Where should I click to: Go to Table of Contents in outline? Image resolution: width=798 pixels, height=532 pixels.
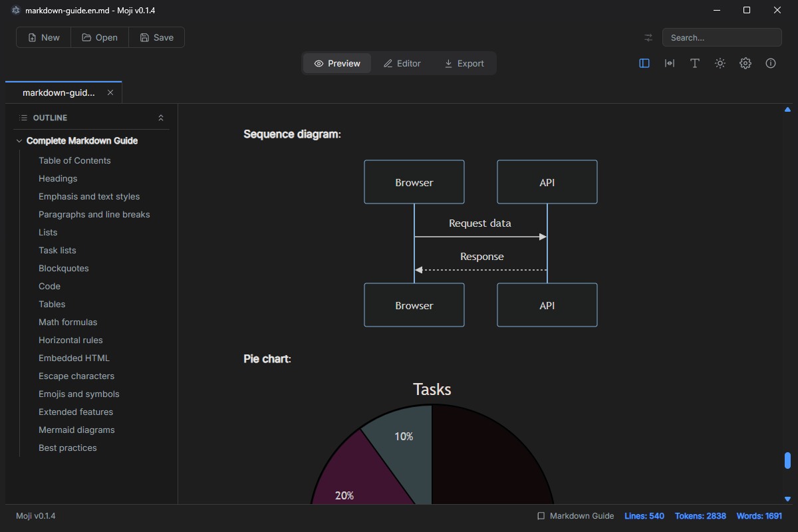(74, 160)
